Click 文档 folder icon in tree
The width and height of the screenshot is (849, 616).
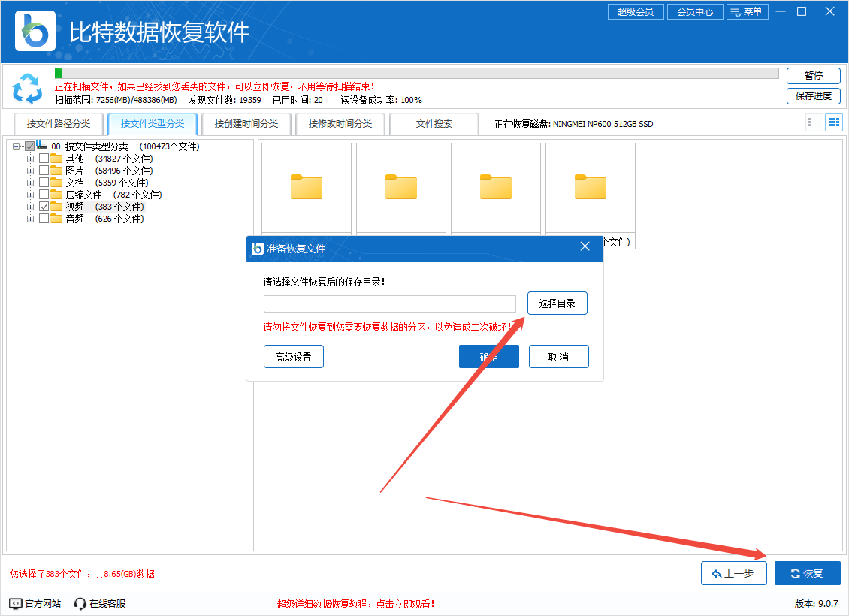[56, 183]
